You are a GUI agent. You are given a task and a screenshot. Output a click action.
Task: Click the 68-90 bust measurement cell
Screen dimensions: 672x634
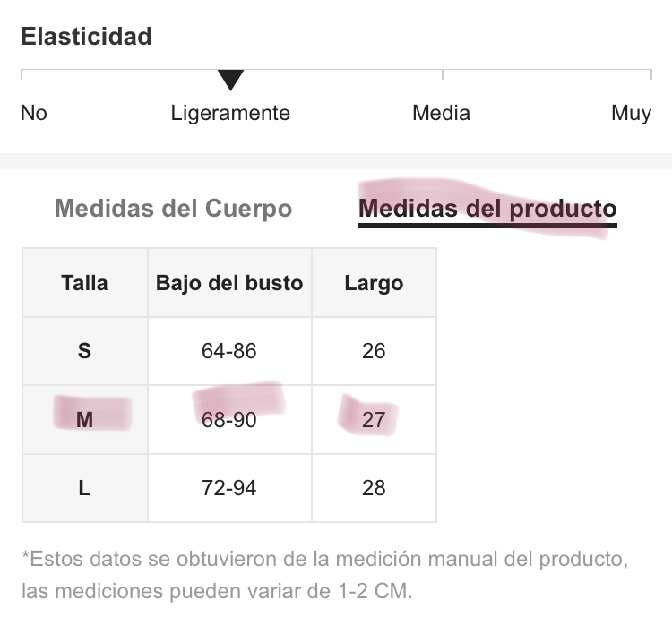pos(229,420)
